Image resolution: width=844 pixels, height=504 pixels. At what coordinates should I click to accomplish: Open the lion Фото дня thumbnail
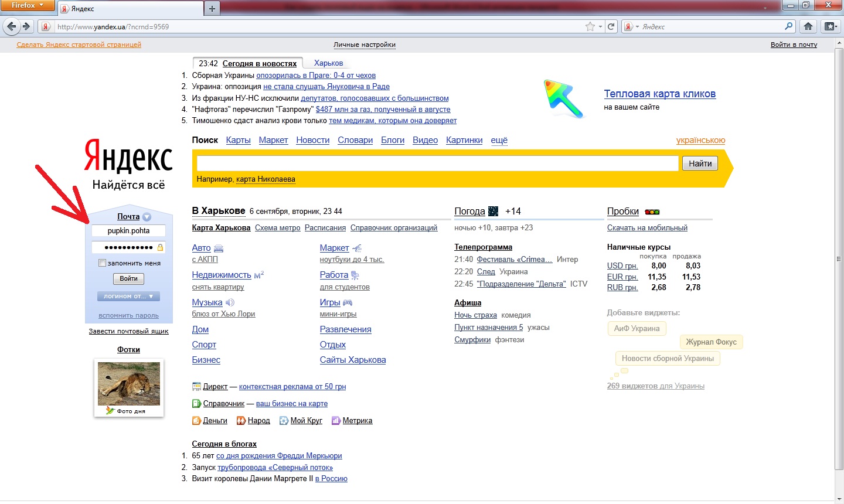128,384
